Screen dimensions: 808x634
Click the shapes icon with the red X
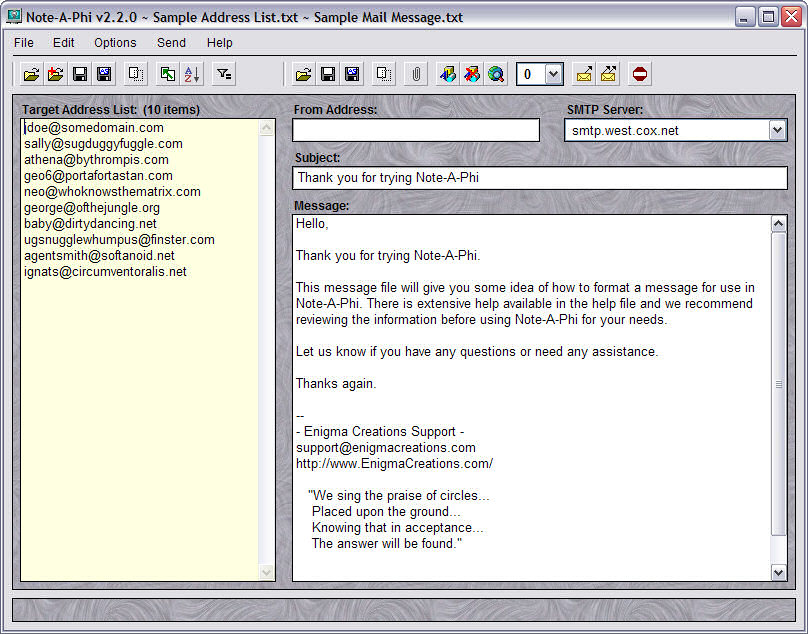(x=472, y=74)
